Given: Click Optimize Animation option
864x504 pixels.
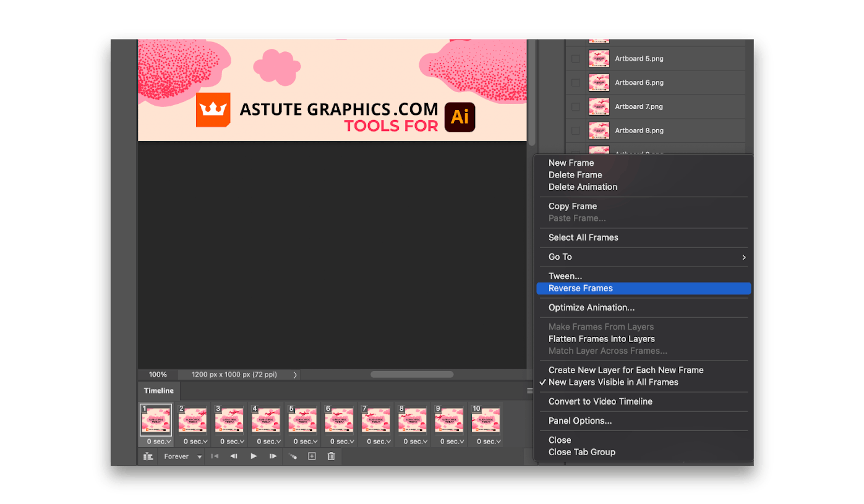Looking at the screenshot, I should pyautogui.click(x=591, y=307).
